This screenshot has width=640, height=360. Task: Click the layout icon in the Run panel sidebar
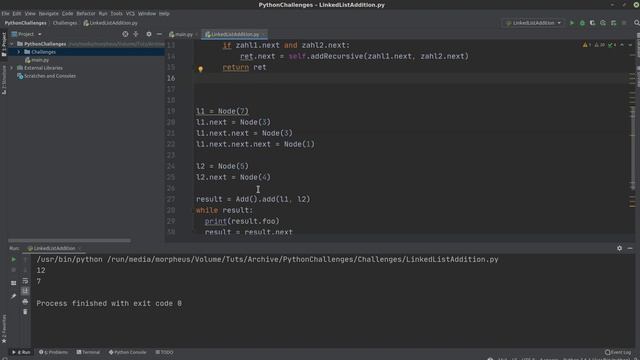click(13, 283)
